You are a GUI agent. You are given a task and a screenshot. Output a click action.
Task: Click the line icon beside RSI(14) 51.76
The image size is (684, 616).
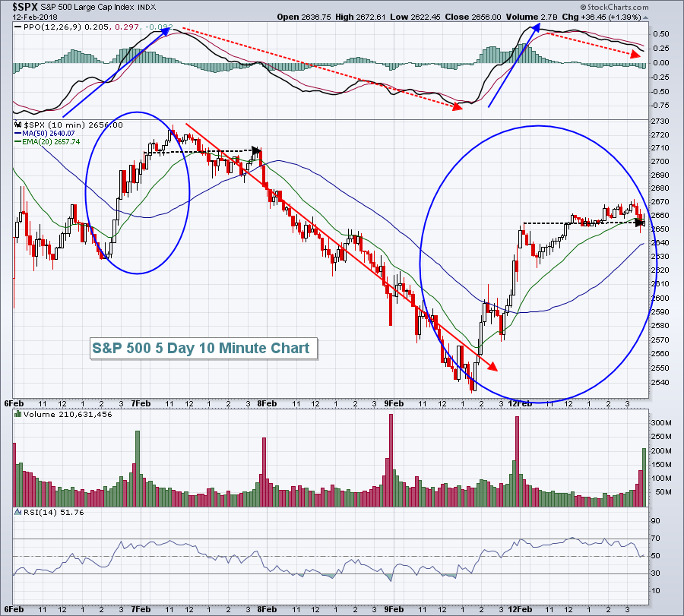coord(18,512)
